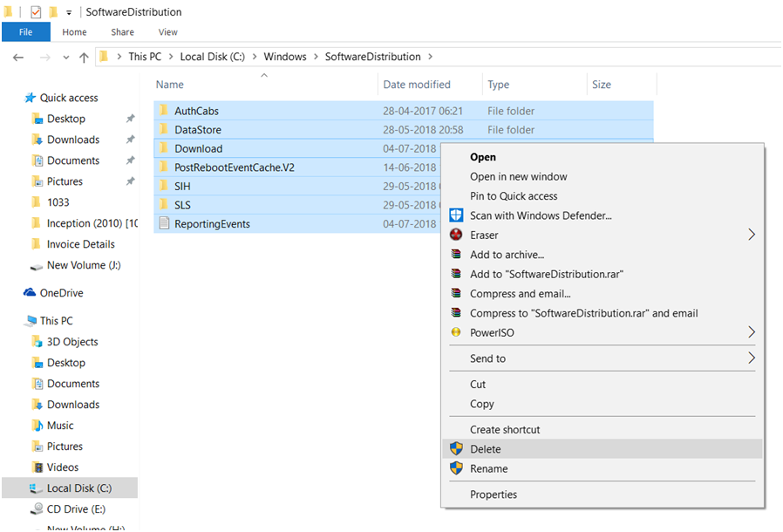The width and height of the screenshot is (783, 532).
Task: Select the PostRebootEventCache.V2 folder
Action: [297, 167]
